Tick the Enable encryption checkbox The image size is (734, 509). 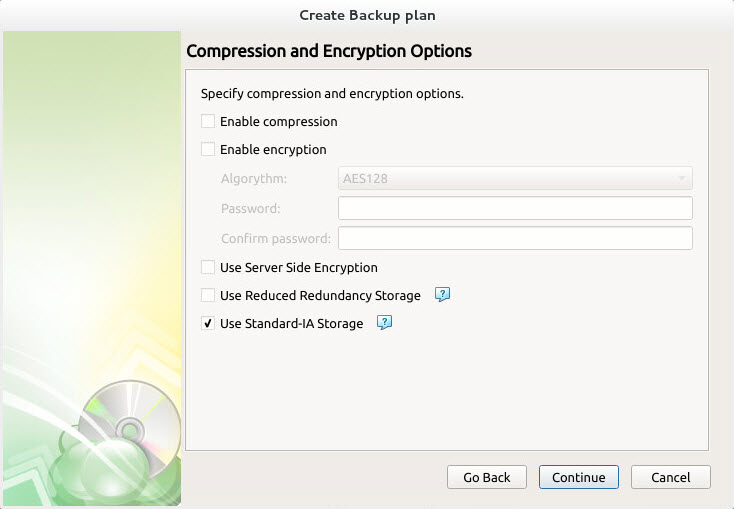(x=208, y=150)
